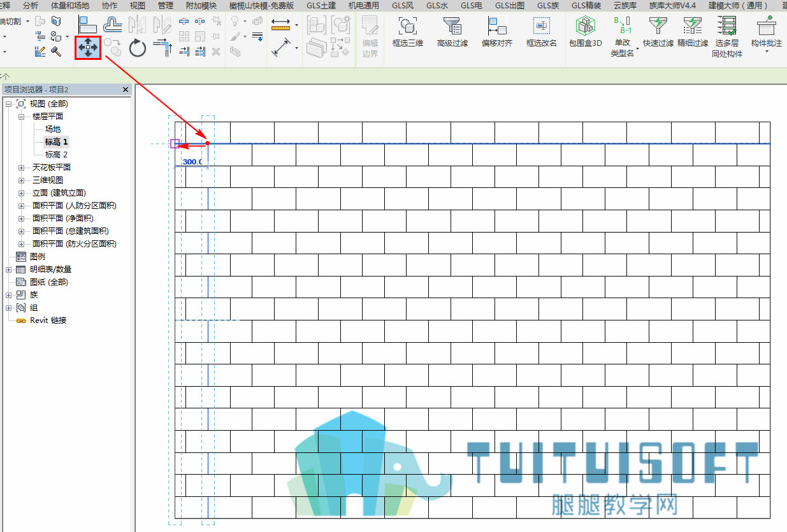Open the GLS土建 ribbon tab

coord(321,5)
